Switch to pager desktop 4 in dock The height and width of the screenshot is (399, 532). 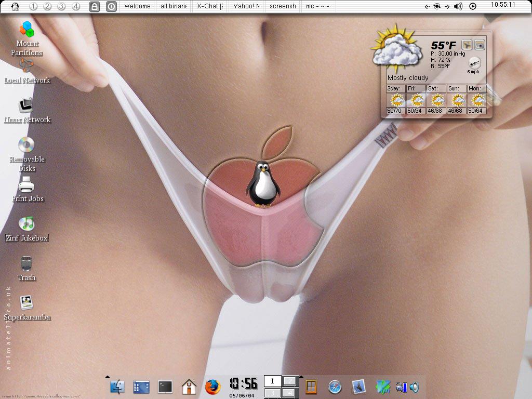290,393
